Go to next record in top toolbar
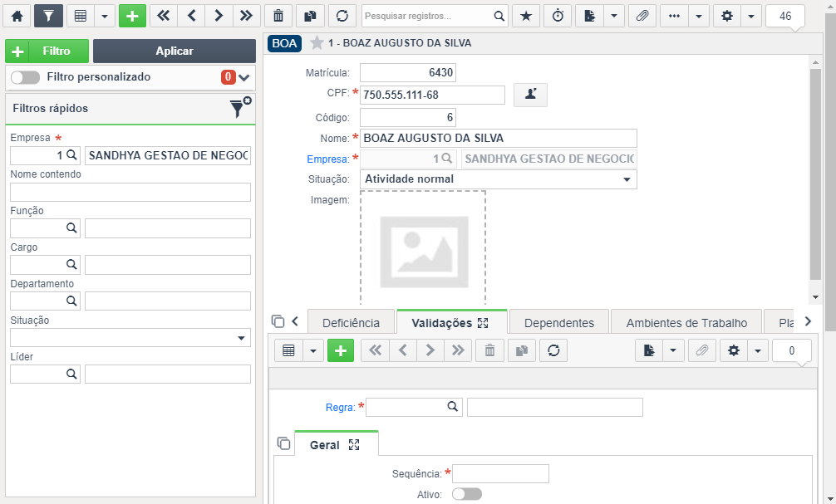Viewport: 836px width, 504px height. coord(219,16)
